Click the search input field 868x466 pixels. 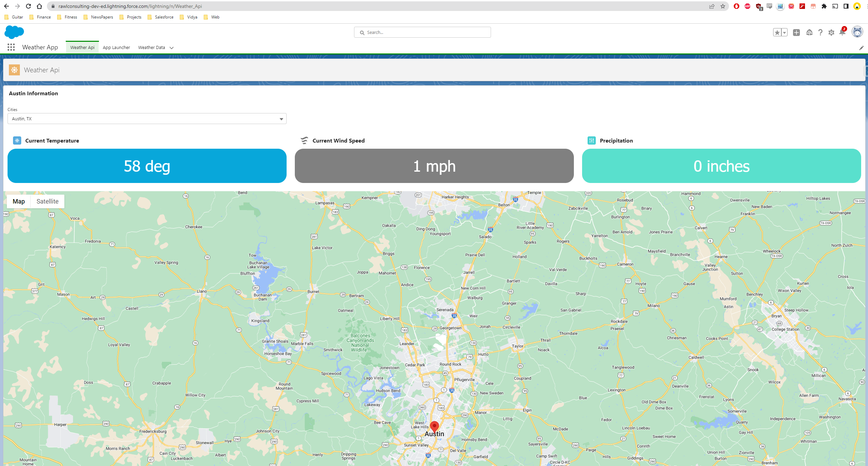tap(423, 32)
